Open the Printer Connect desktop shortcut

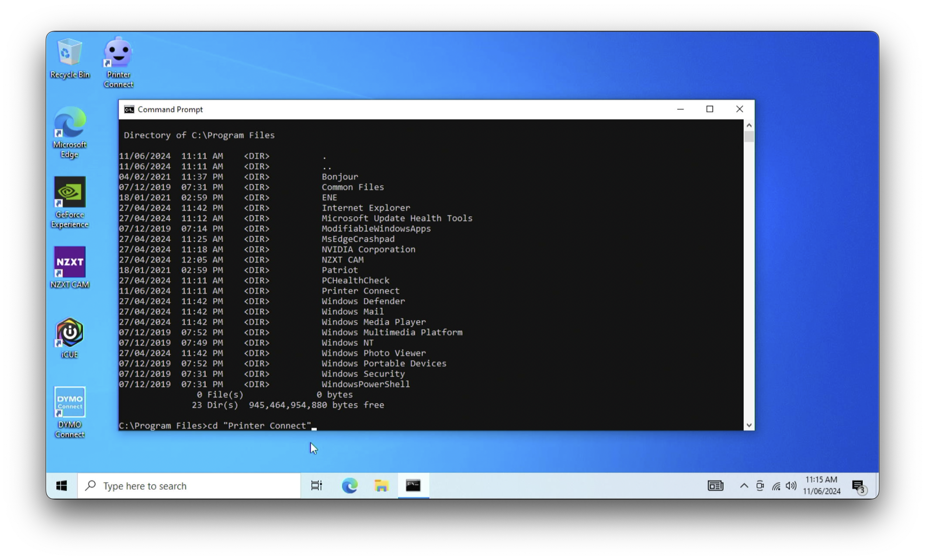point(118,54)
